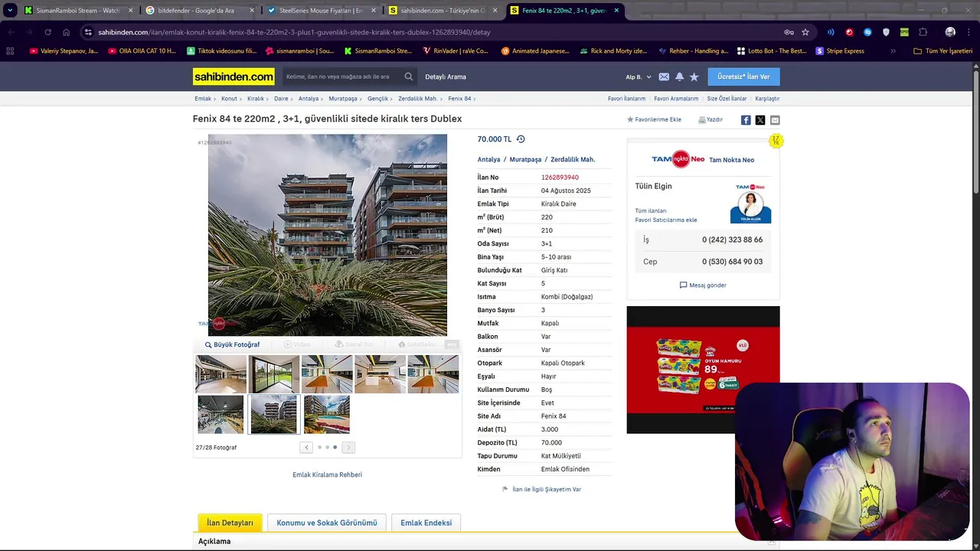
Task: Switch to SteelSeries Mouse Fiyatları tab
Action: [x=321, y=11]
